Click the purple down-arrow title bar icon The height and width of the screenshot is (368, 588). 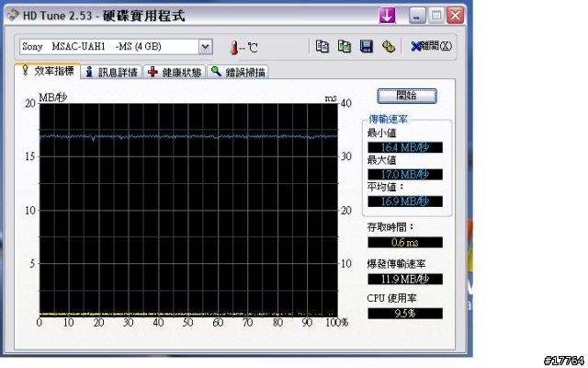tap(388, 16)
